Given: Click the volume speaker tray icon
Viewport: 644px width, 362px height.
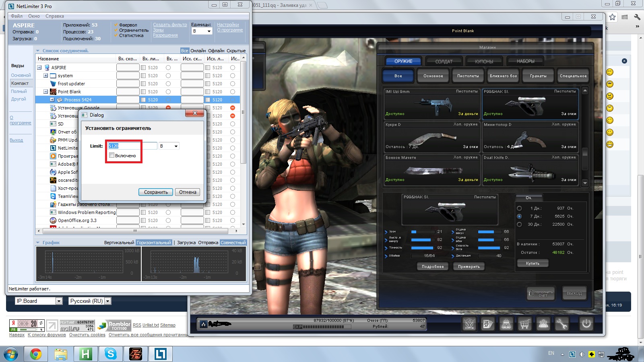Looking at the screenshot, I should (582, 354).
